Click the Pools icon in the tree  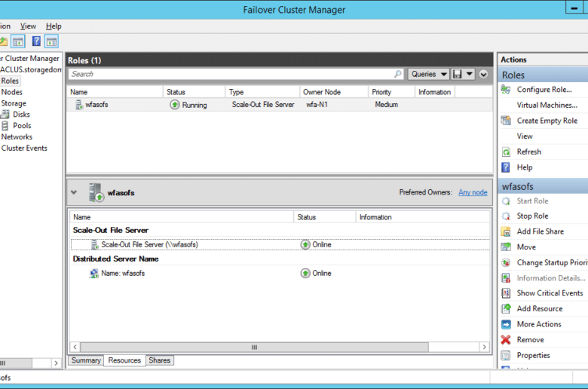click(5, 126)
